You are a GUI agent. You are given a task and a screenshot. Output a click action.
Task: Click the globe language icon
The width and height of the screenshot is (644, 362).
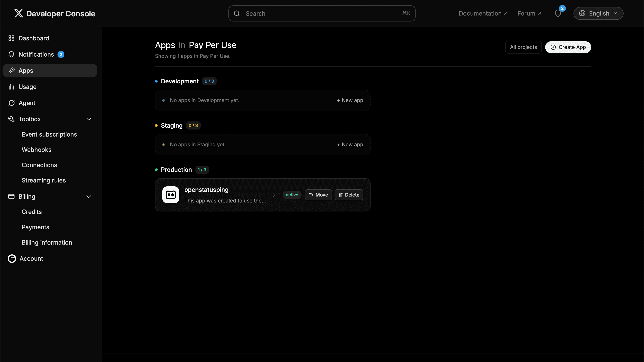(582, 13)
